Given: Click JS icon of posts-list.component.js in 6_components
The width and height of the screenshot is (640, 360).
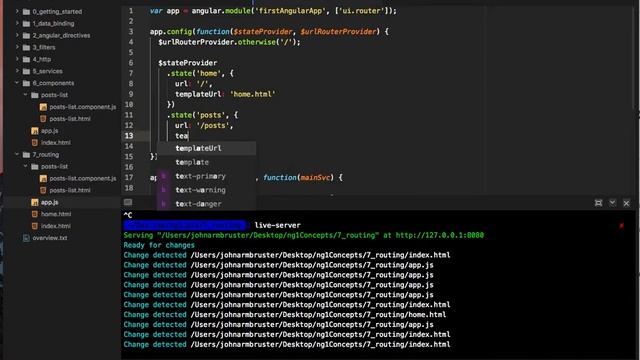Looking at the screenshot, I should [x=43, y=107].
